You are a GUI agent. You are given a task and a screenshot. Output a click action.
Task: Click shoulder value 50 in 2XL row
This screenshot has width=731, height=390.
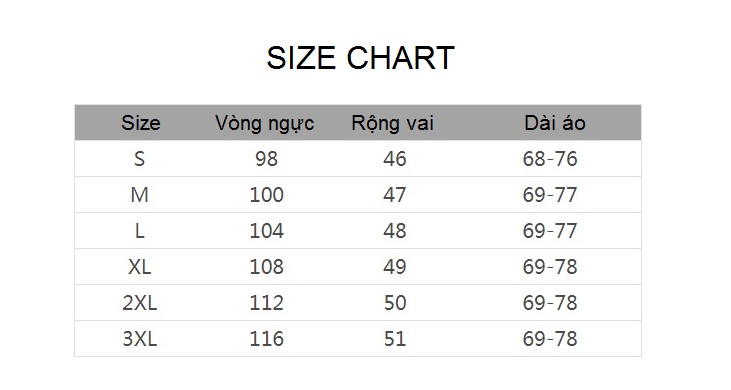394,303
